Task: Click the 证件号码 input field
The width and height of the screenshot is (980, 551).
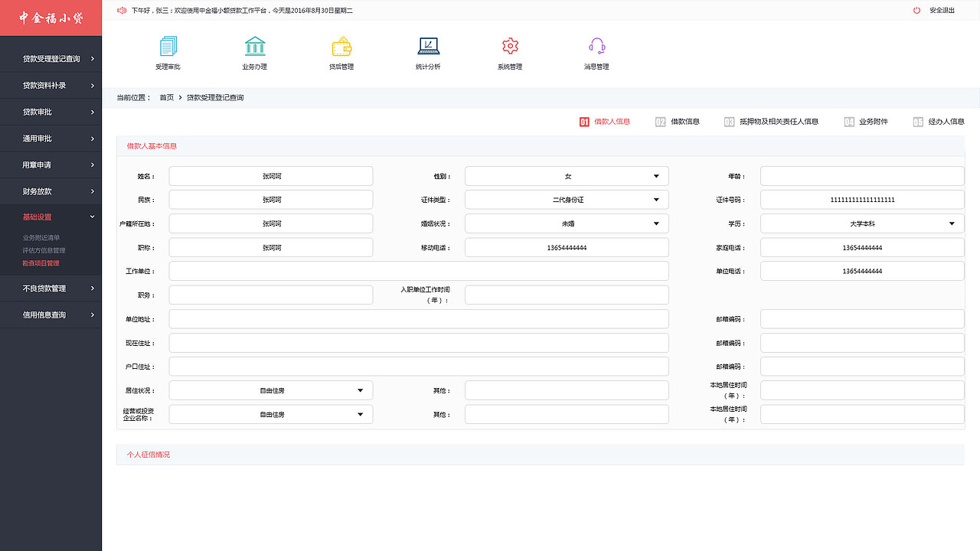Action: point(862,200)
